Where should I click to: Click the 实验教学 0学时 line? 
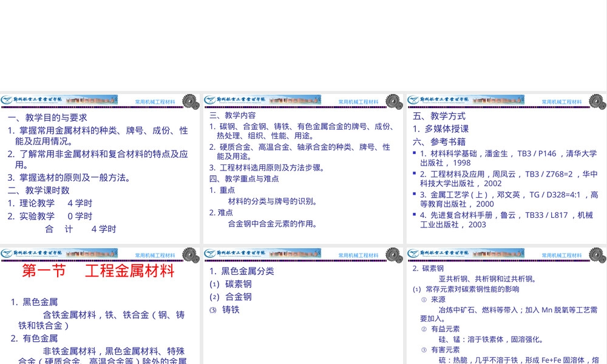coord(50,216)
